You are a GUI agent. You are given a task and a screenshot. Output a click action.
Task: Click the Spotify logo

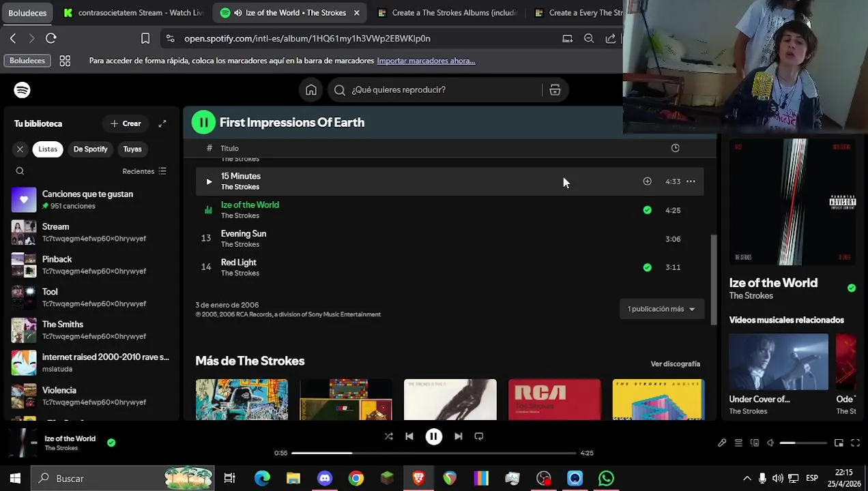[x=22, y=90]
